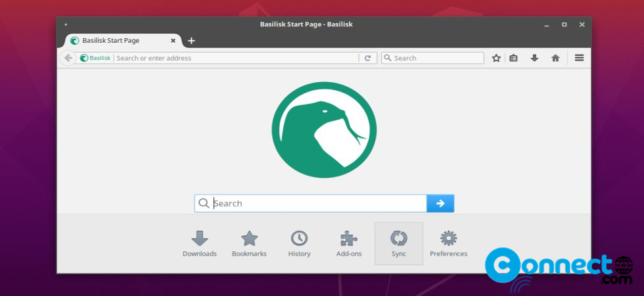Close the Basilisk Start Page tab

pos(173,41)
